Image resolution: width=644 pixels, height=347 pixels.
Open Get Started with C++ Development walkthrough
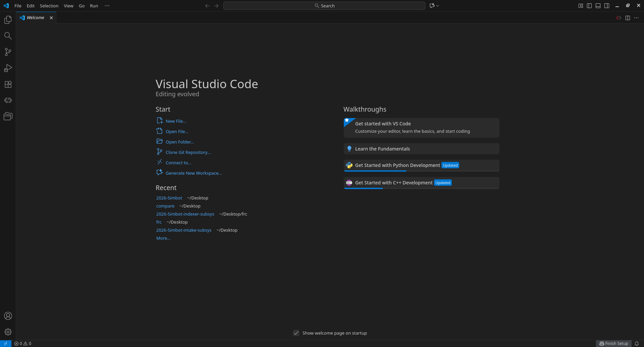422,183
